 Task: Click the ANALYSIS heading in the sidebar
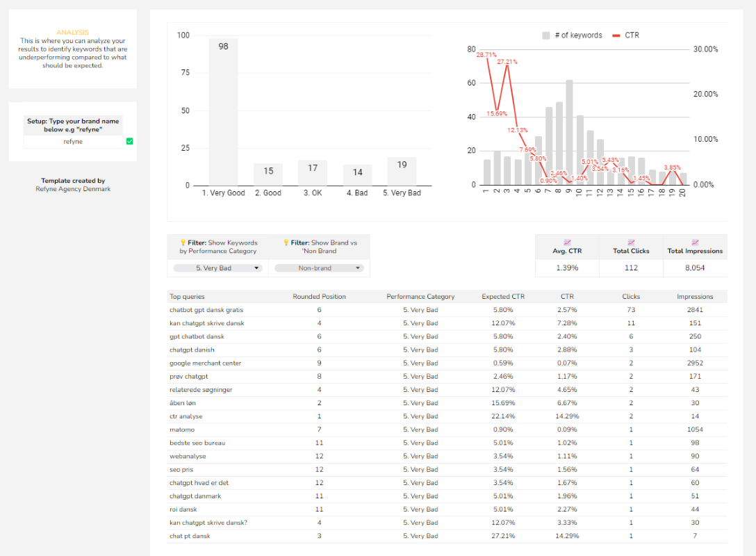[73, 32]
